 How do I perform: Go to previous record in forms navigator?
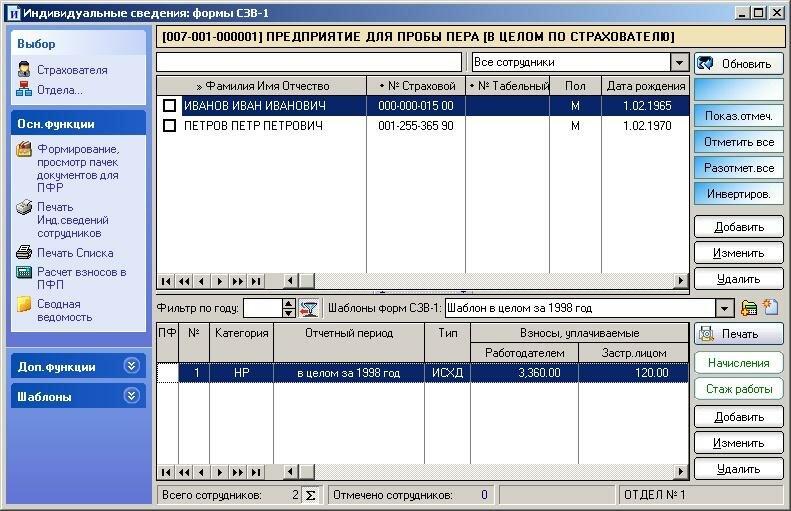(201, 472)
